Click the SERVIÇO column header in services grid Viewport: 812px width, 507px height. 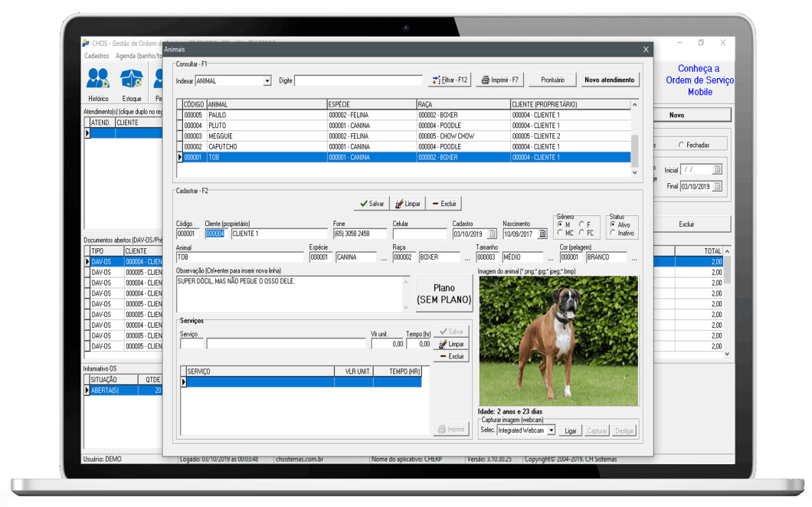[x=260, y=371]
